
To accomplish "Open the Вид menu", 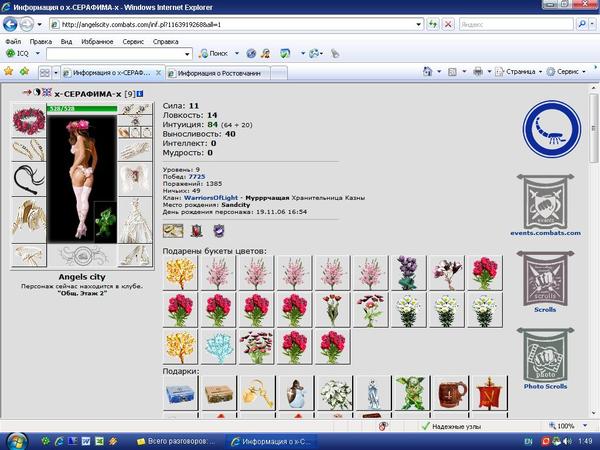I will [66, 41].
